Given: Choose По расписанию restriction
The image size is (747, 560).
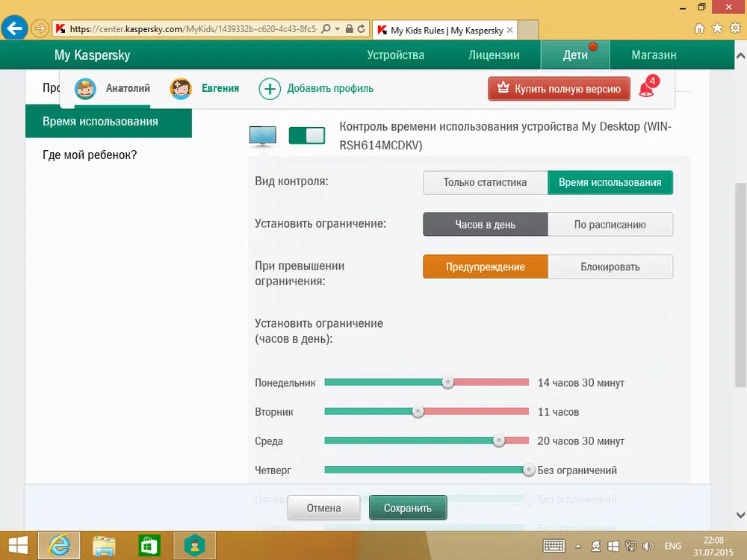Looking at the screenshot, I should pyautogui.click(x=610, y=224).
